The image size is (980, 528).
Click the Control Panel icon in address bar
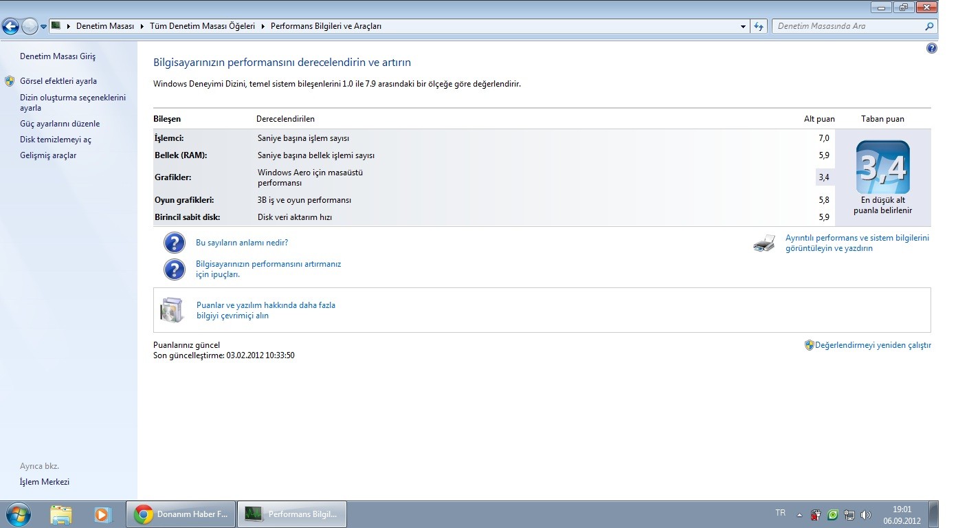(x=57, y=26)
